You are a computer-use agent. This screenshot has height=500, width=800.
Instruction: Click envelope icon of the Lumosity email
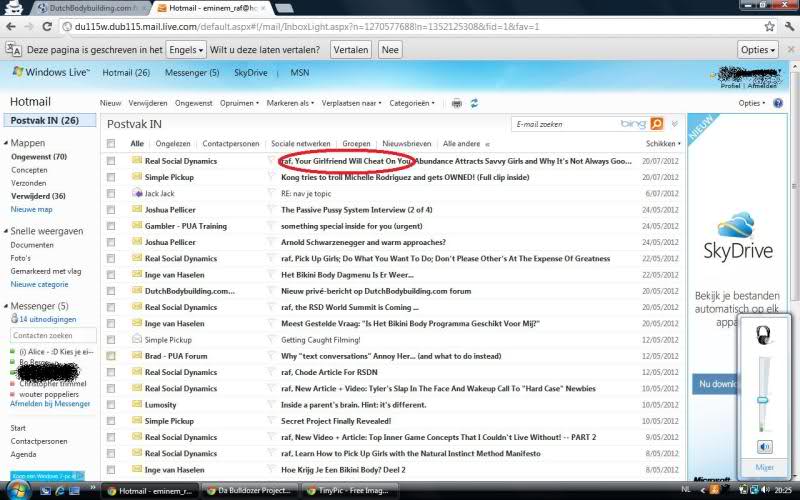[137, 404]
